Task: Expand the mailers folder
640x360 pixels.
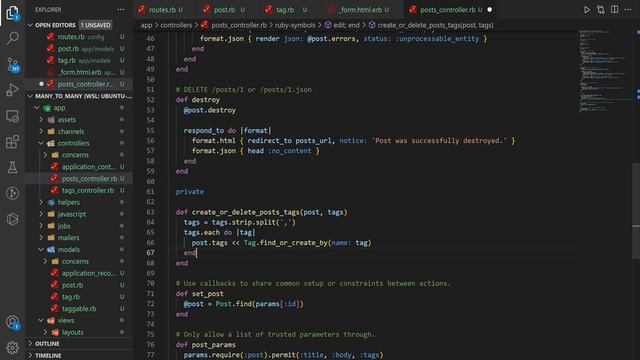Action: point(41,238)
